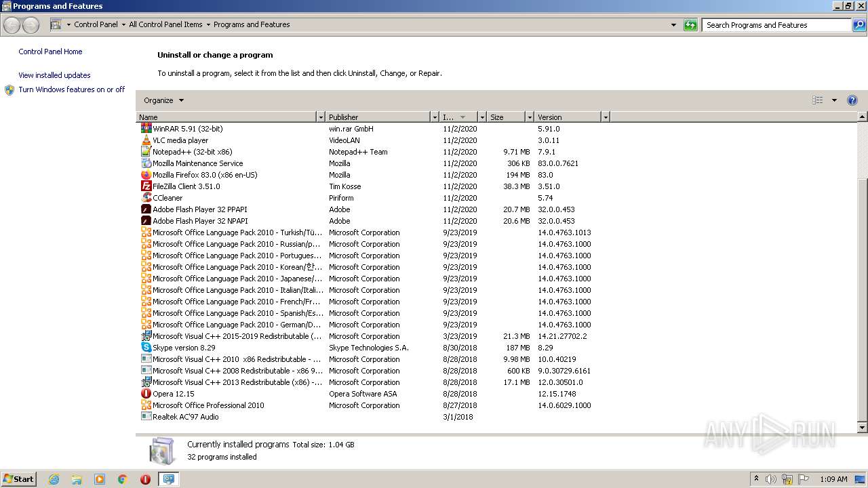Open the view options dropdown arrow
This screenshot has height=488, width=868.
[834, 100]
